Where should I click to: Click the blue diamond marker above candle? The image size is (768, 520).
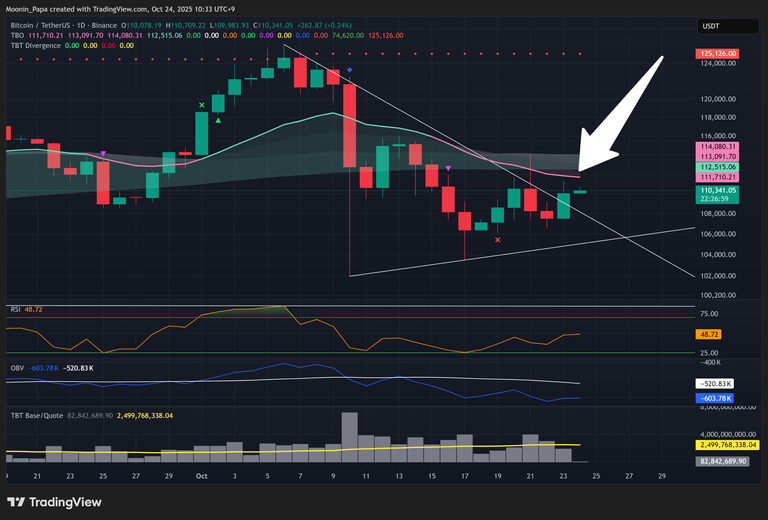[349, 70]
